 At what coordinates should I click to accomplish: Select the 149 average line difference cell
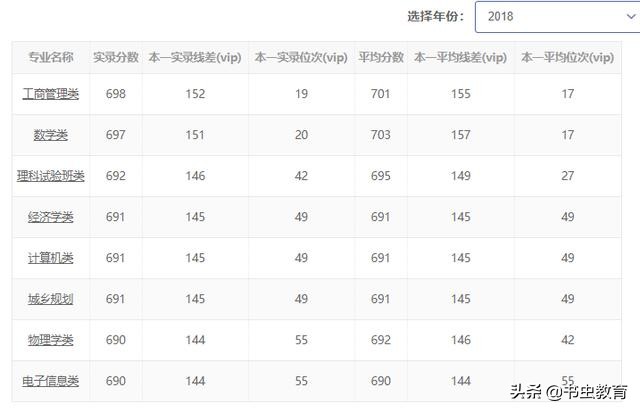click(461, 176)
